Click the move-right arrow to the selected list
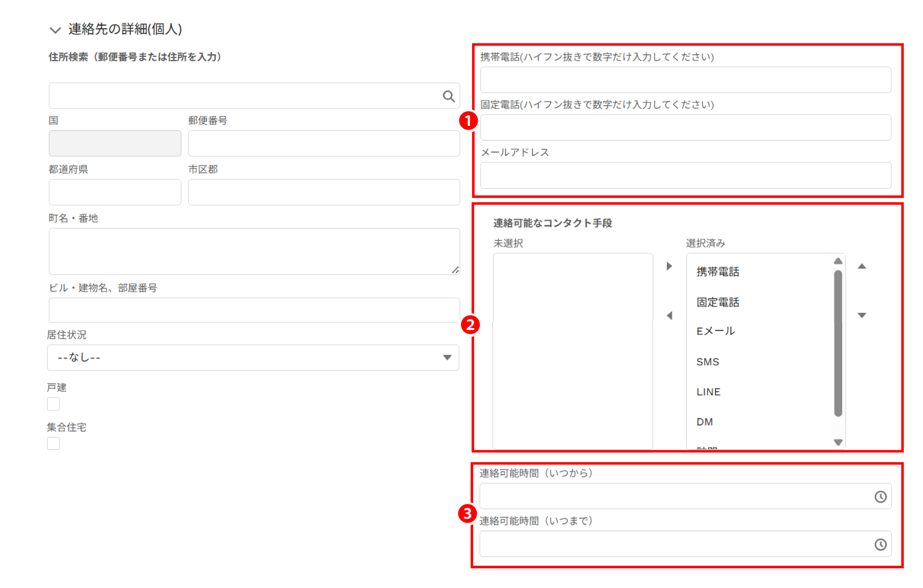 pos(669,266)
